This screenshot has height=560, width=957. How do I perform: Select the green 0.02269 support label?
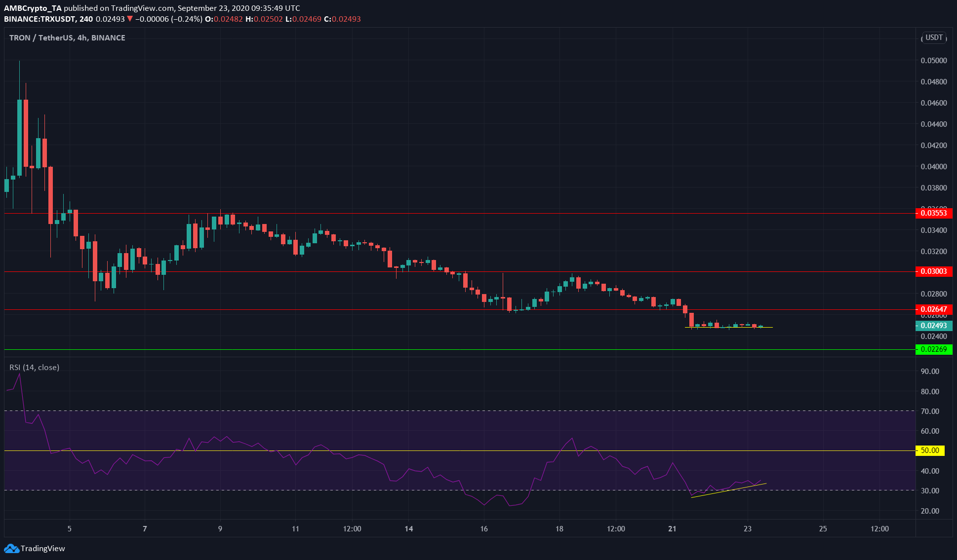(933, 349)
